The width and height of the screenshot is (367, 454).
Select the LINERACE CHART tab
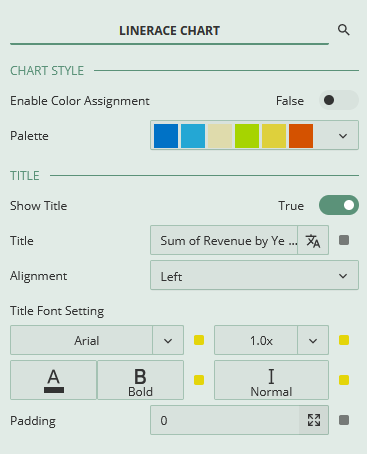pyautogui.click(x=169, y=31)
